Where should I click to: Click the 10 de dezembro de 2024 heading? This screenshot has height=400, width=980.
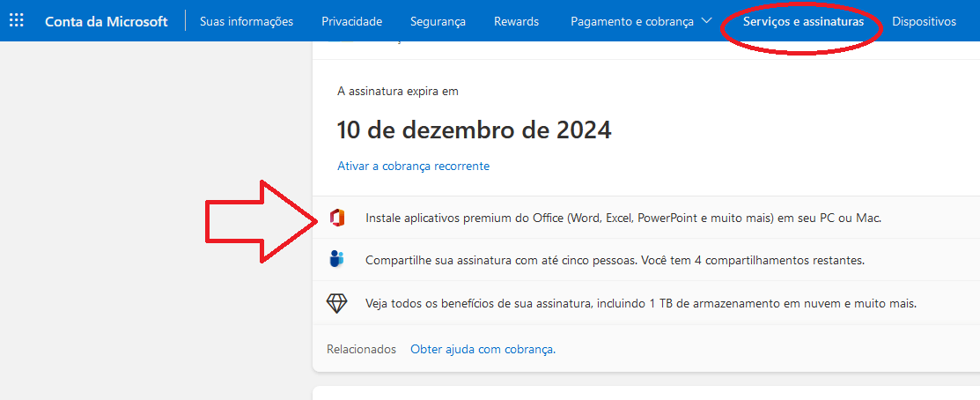click(x=474, y=130)
